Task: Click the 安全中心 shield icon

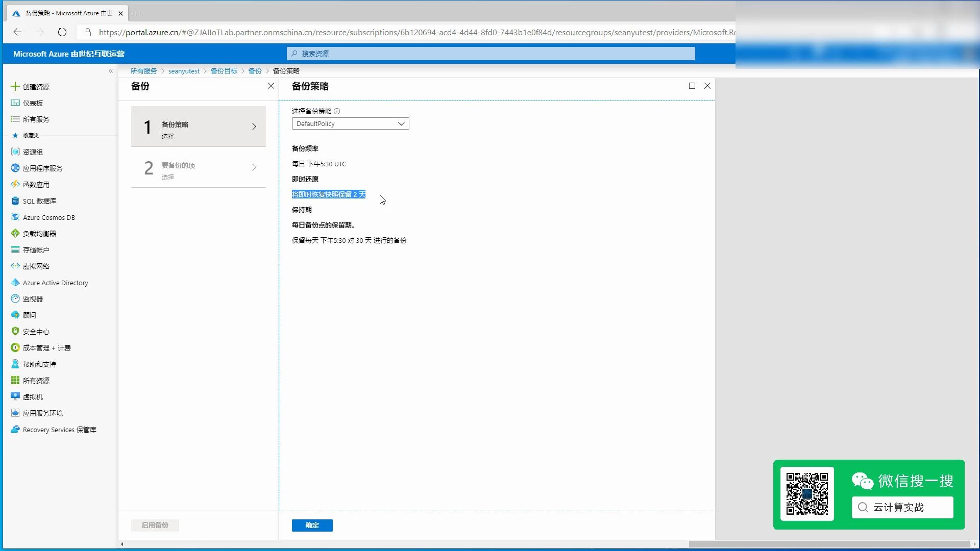Action: click(x=15, y=331)
